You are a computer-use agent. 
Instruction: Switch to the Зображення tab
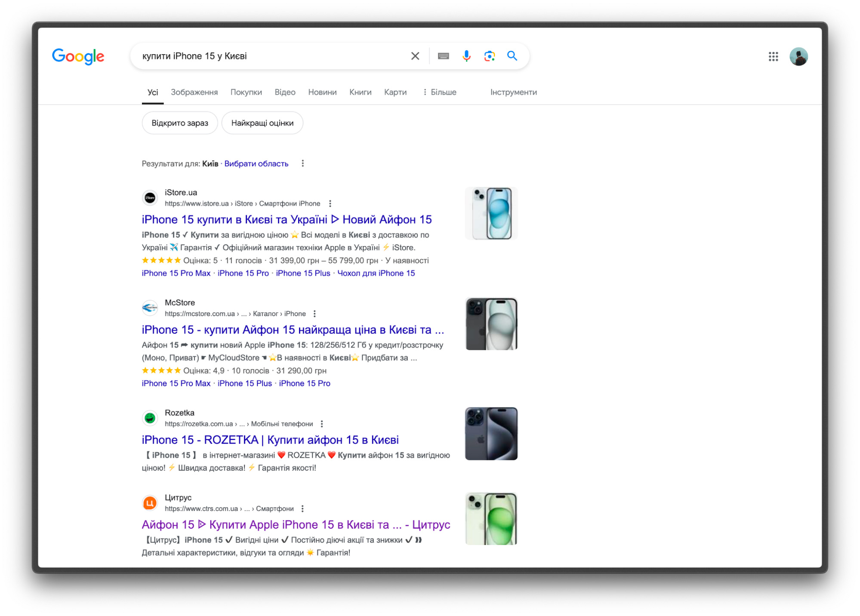tap(194, 92)
